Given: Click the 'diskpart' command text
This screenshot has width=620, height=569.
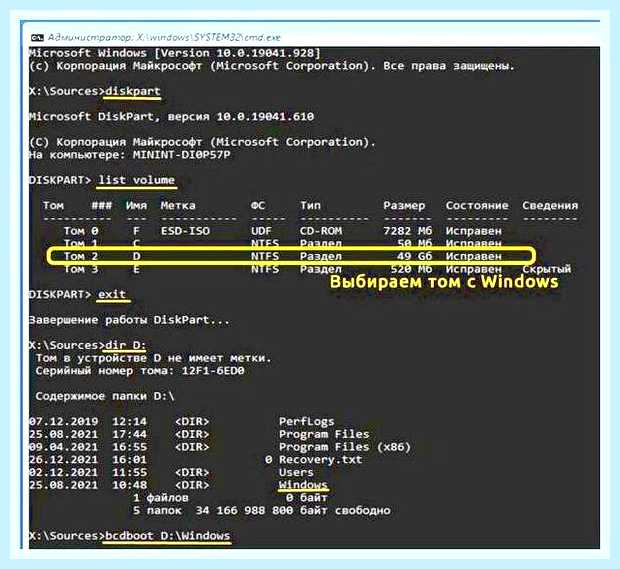Looking at the screenshot, I should 133,91.
